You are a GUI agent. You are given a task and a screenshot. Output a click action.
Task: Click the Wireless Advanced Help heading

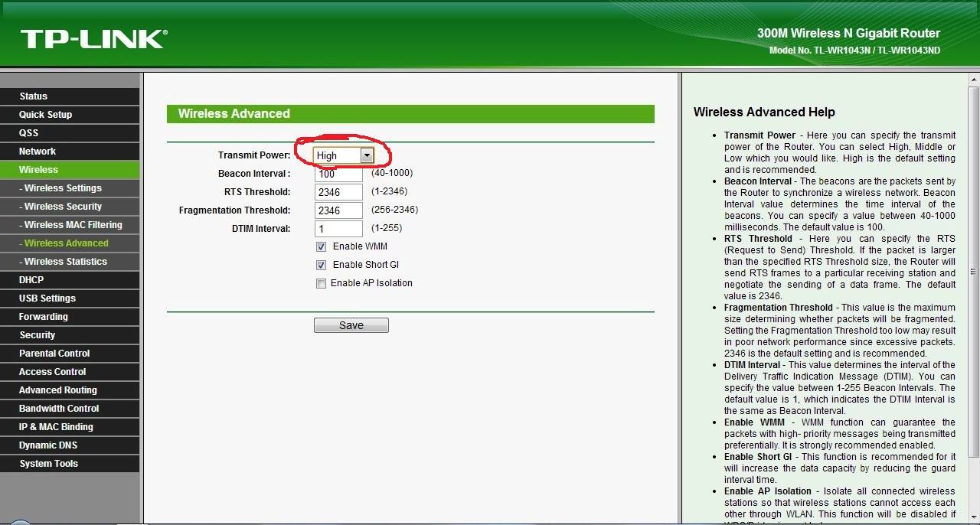click(x=764, y=112)
